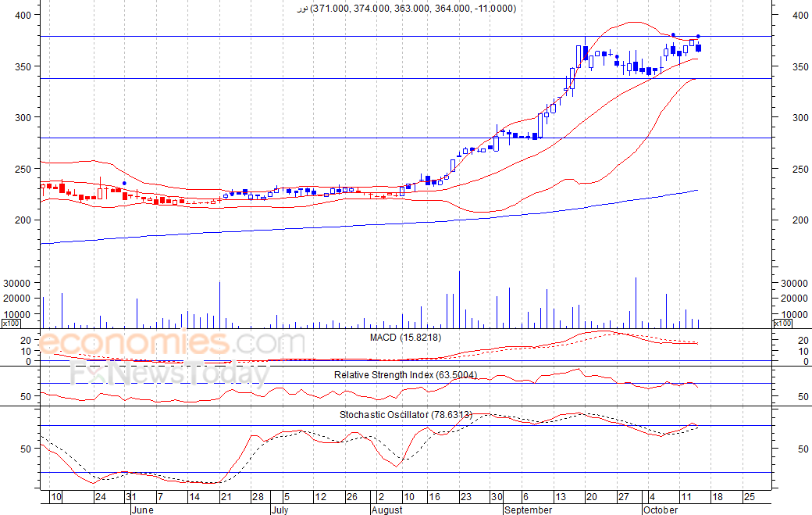Click the blue dot marker above late-May candle
812x515 pixels.
click(124, 184)
